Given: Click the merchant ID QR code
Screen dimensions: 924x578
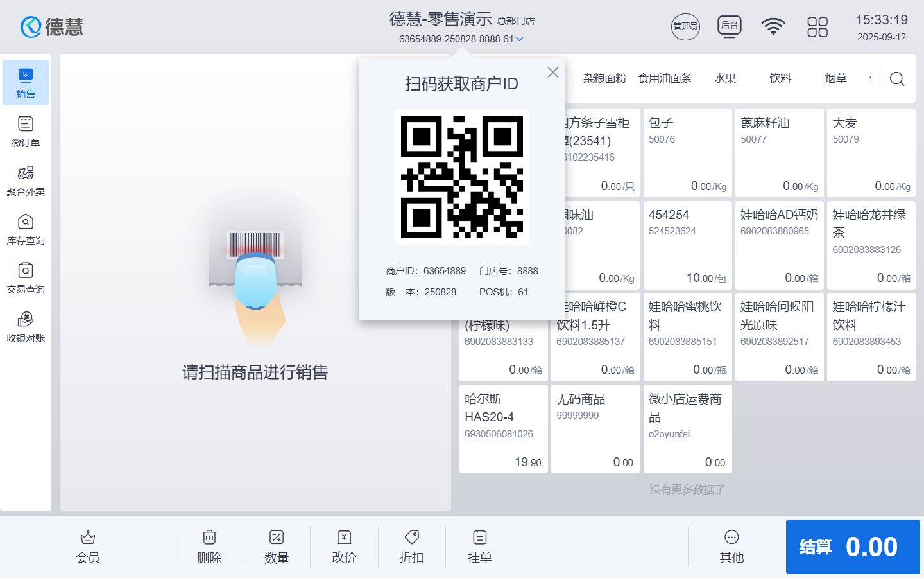Looking at the screenshot, I should (x=462, y=177).
